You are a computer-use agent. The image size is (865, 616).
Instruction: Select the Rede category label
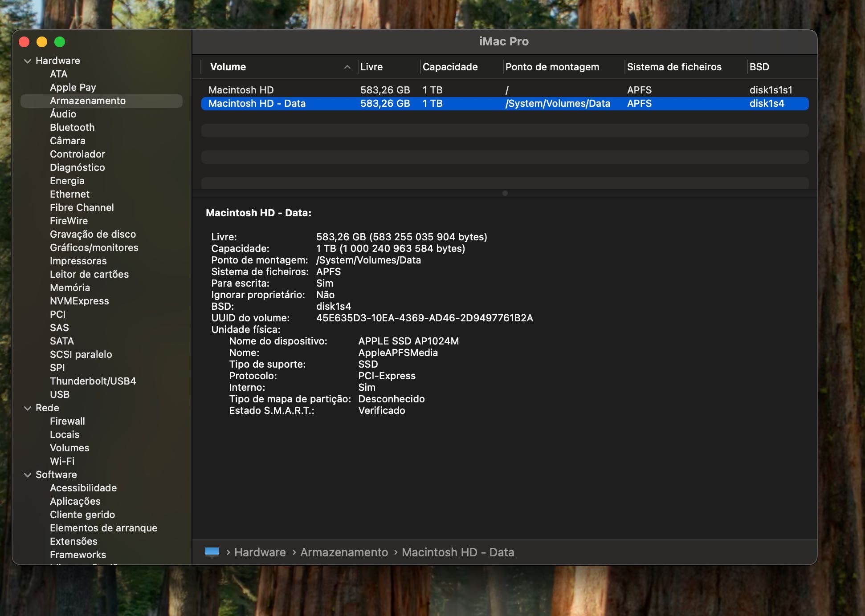coord(47,408)
